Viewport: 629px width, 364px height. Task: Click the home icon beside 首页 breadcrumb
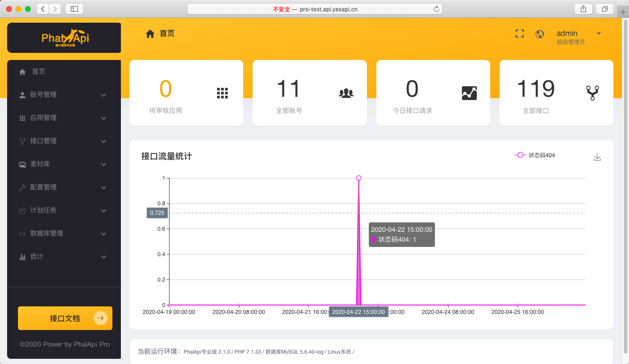150,34
